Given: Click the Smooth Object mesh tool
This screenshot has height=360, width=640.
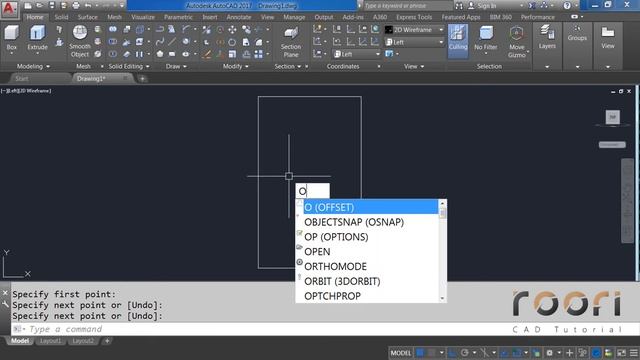Looking at the screenshot, I should tap(80, 42).
